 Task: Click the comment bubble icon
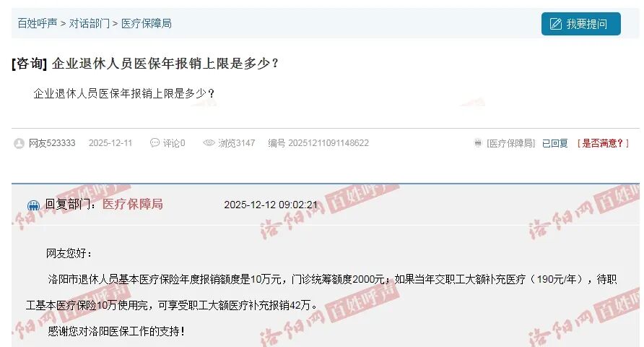pos(155,142)
